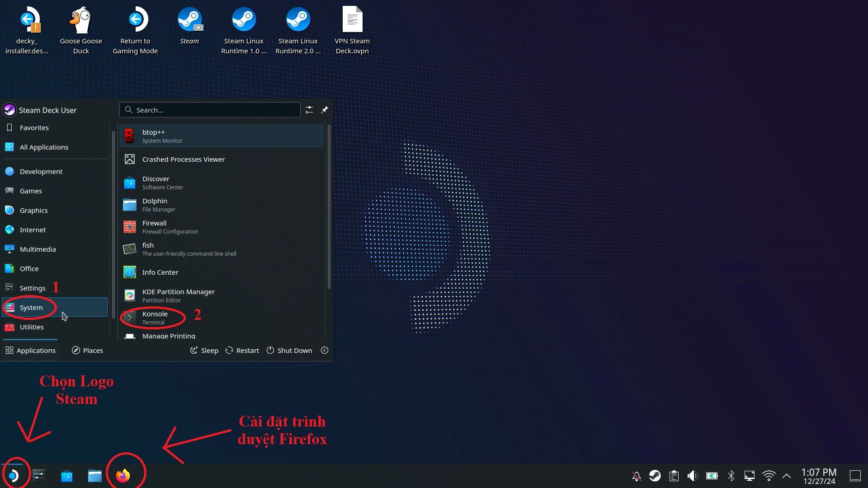Open launcher configuration sliders icon
The height and width of the screenshot is (488, 868).
click(309, 110)
